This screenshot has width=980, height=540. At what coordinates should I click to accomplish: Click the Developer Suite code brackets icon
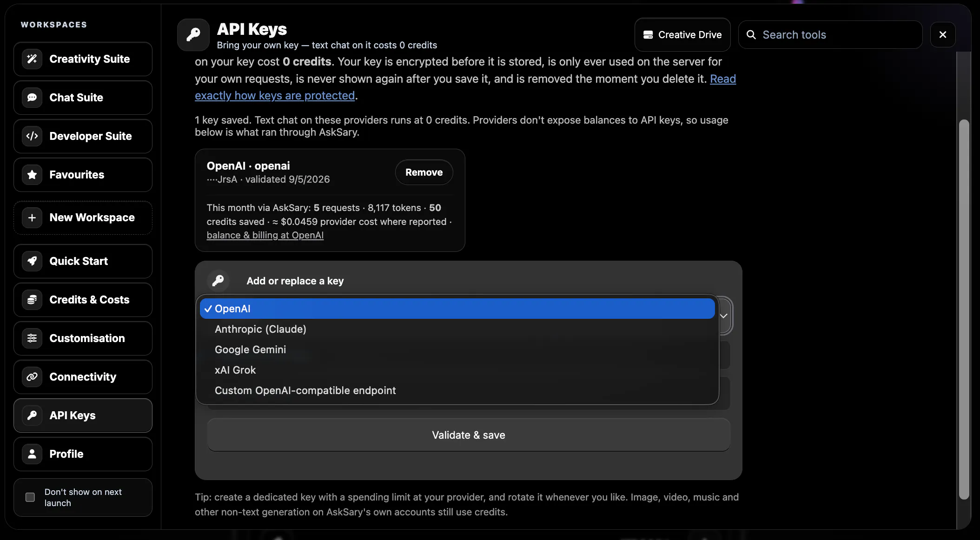pyautogui.click(x=32, y=136)
